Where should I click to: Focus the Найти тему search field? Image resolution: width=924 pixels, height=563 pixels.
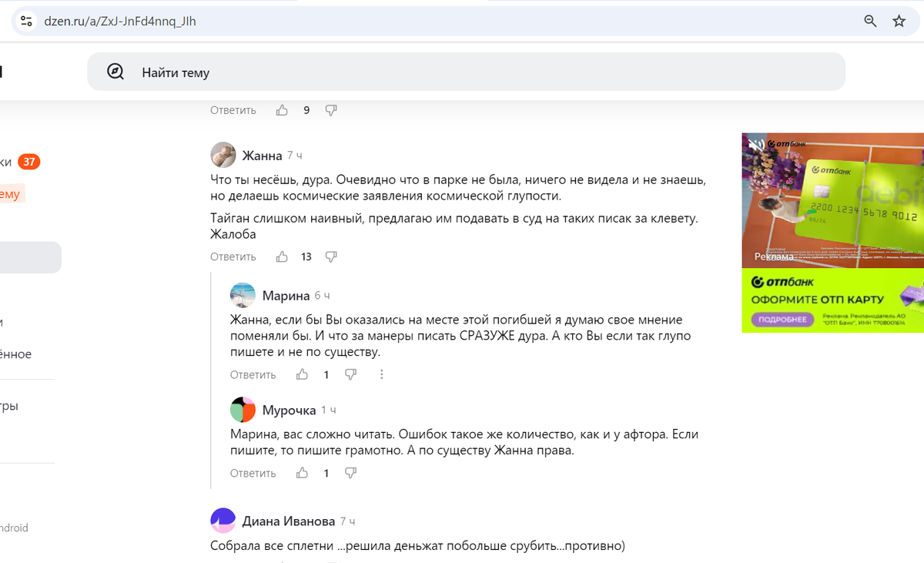click(x=466, y=72)
